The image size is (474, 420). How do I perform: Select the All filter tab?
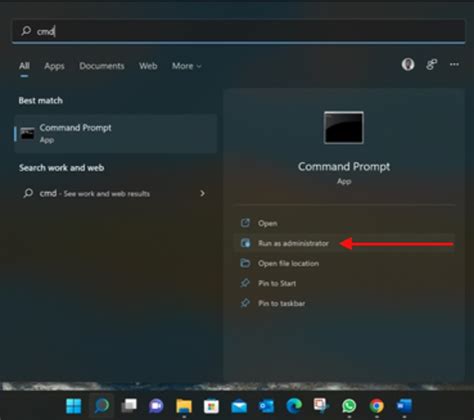click(24, 66)
